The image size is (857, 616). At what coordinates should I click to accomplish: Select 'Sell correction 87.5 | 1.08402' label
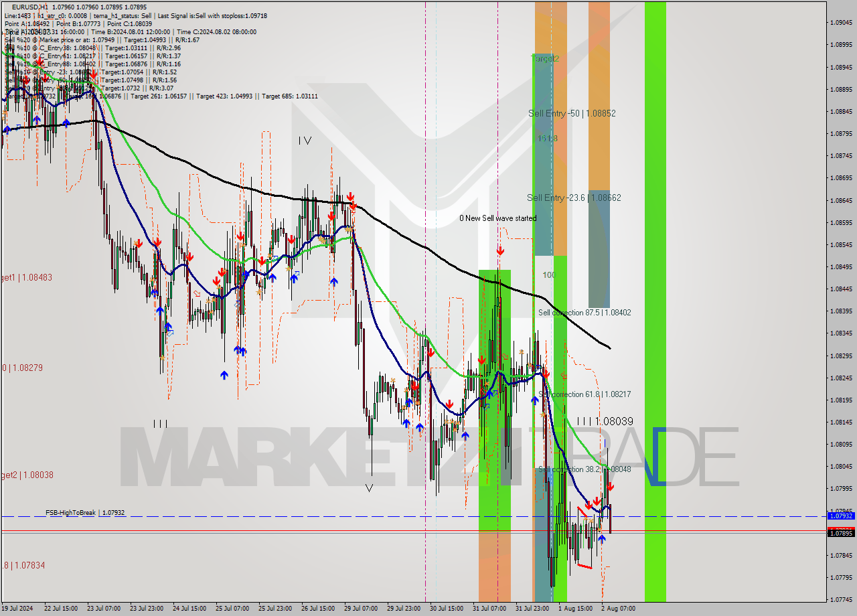[x=585, y=313]
